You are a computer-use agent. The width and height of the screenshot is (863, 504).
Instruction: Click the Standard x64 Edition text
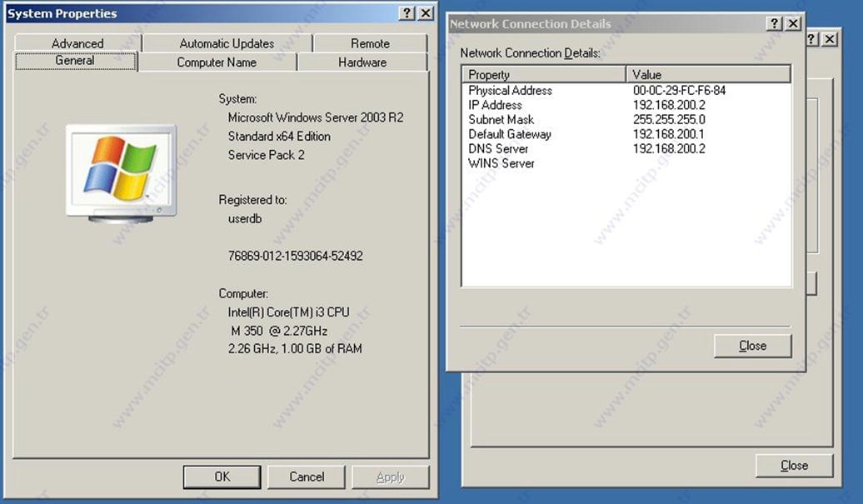279,137
